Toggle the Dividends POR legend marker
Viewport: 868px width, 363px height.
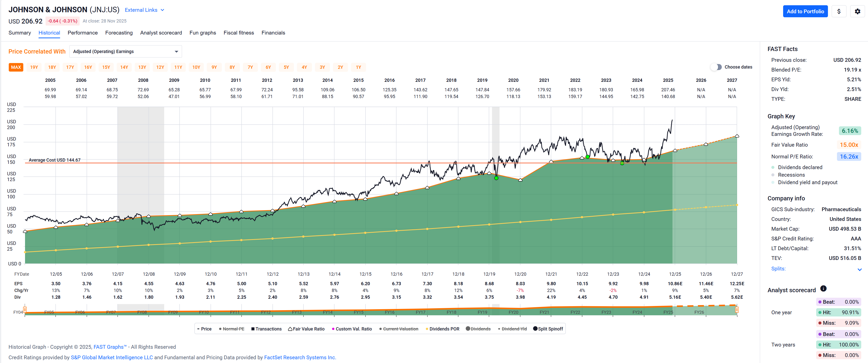427,329
